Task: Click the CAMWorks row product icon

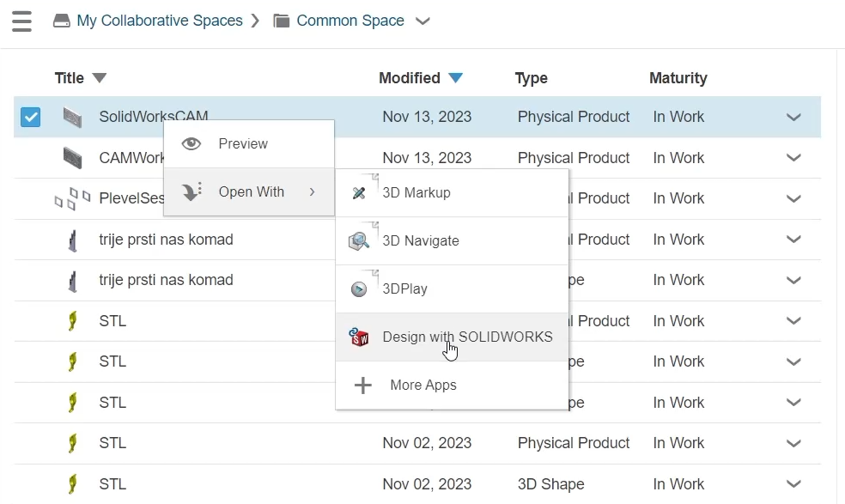Action: click(72, 158)
